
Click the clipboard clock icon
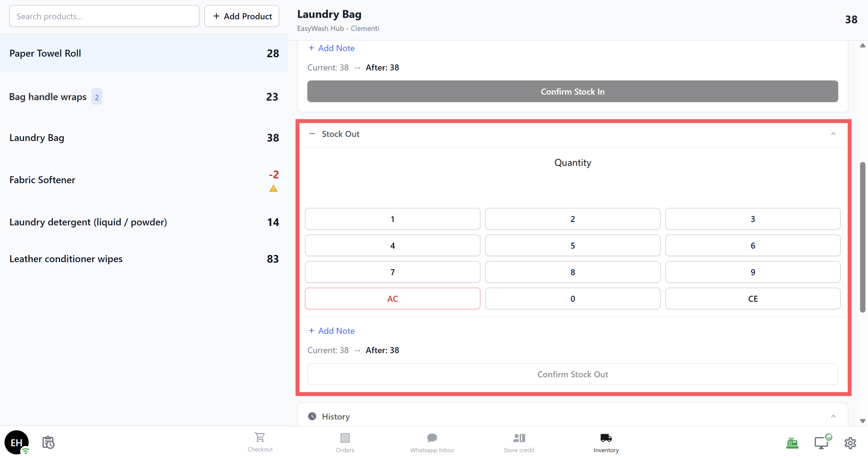48,442
